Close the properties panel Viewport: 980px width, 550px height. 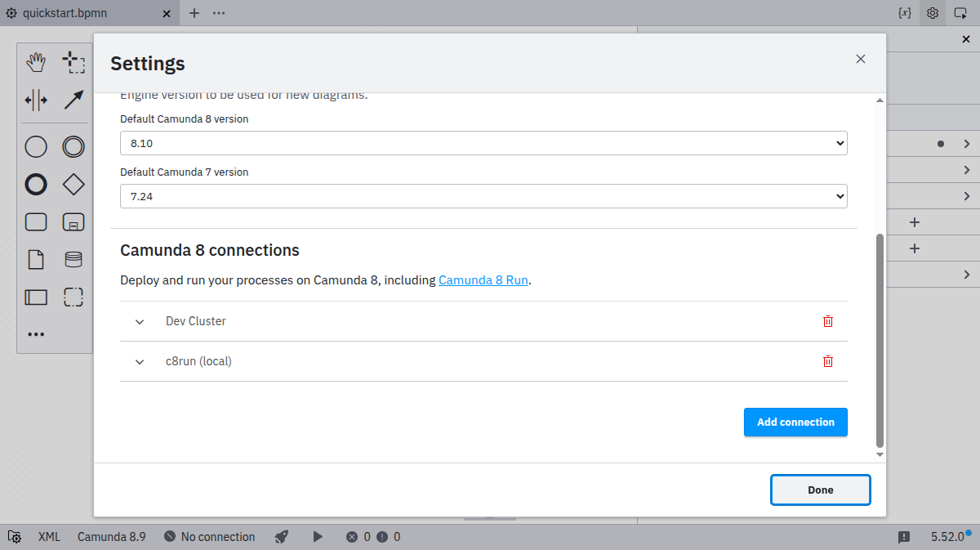tap(966, 39)
